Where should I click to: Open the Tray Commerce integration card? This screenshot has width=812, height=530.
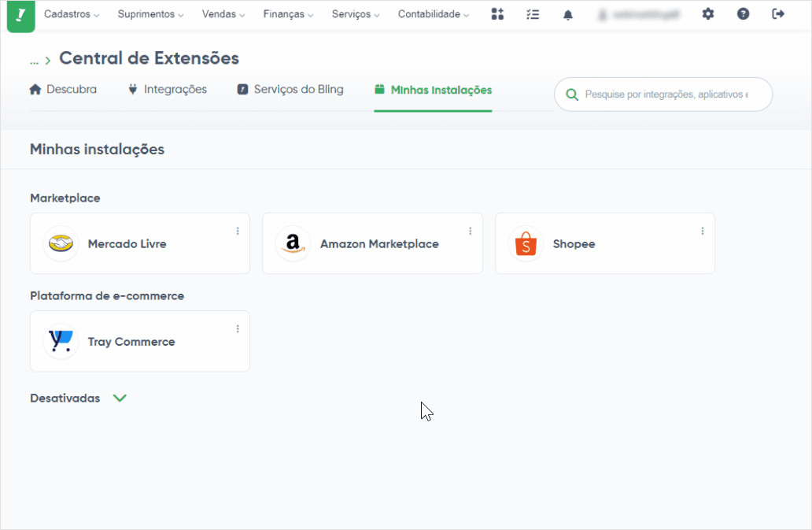tap(140, 342)
